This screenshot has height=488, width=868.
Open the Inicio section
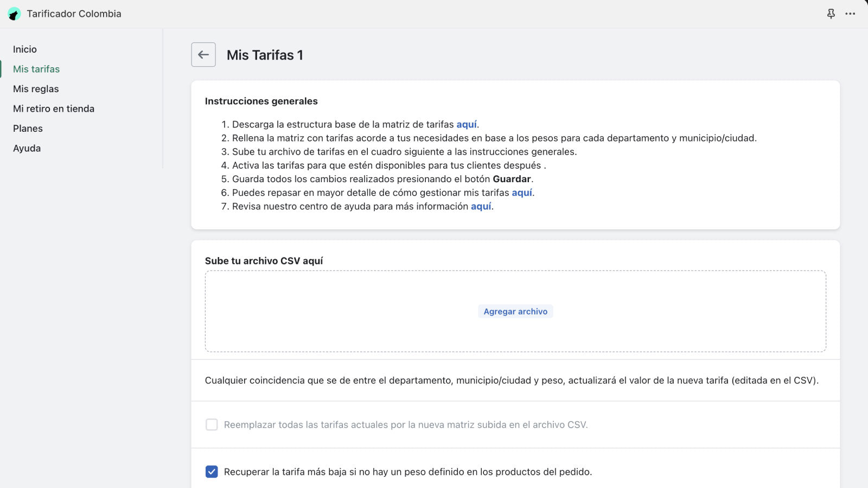coord(24,49)
